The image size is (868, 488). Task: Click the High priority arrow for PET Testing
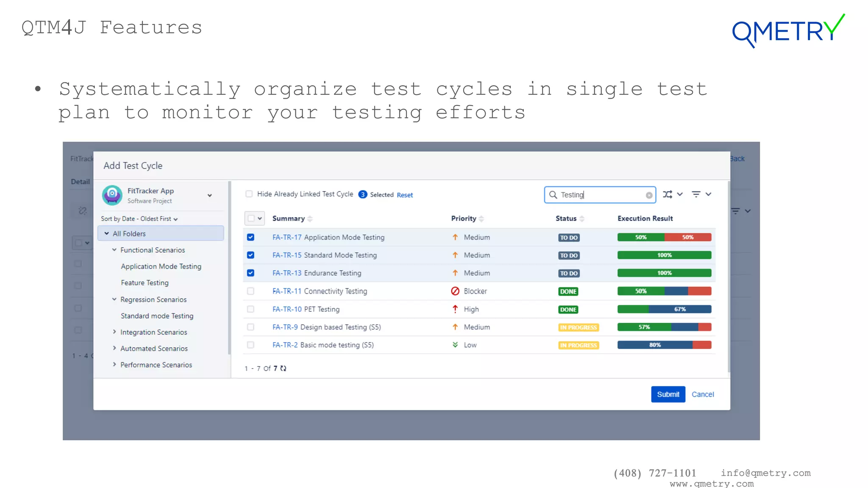pyautogui.click(x=455, y=309)
